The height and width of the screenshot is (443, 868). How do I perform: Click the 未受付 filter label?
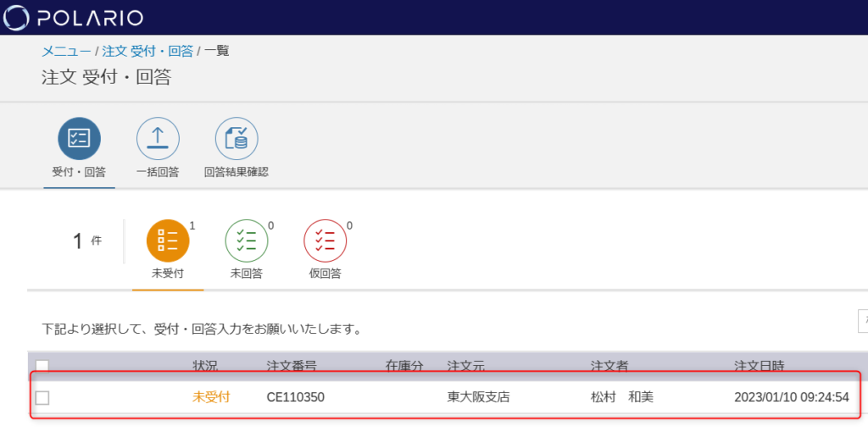pos(168,274)
